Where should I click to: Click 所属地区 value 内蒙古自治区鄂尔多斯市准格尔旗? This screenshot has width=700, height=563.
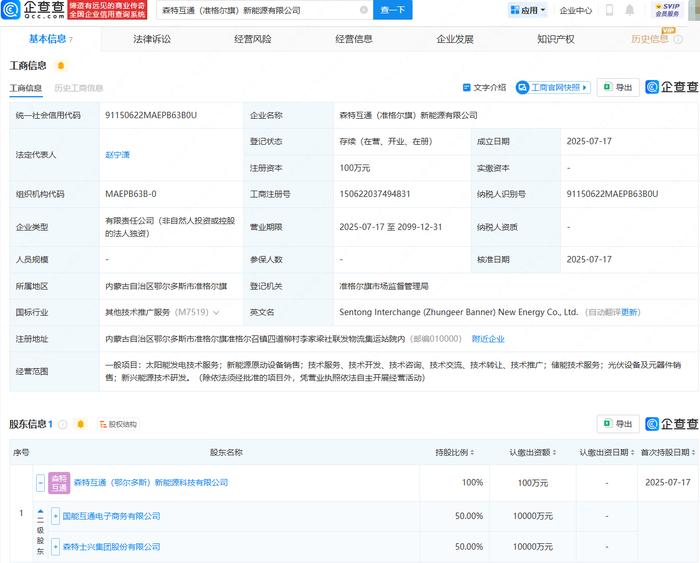[x=166, y=286]
